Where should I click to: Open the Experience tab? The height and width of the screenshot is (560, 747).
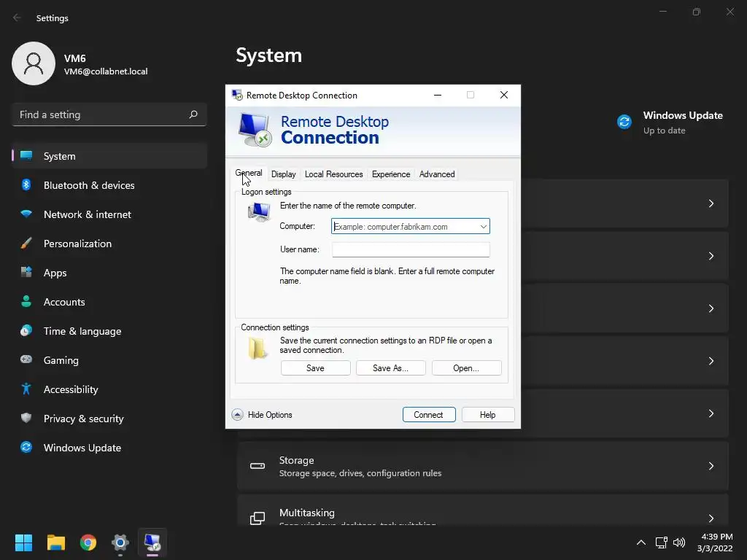[391, 174]
